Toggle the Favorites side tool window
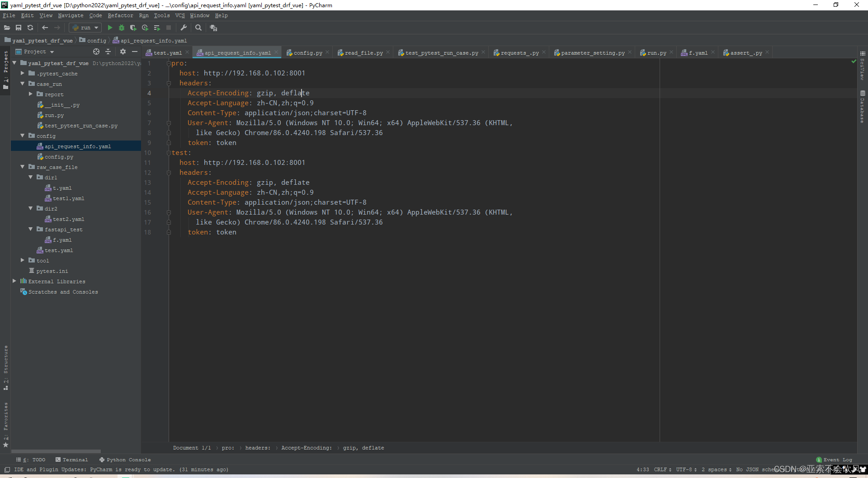This screenshot has height=478, width=868. [x=6, y=425]
